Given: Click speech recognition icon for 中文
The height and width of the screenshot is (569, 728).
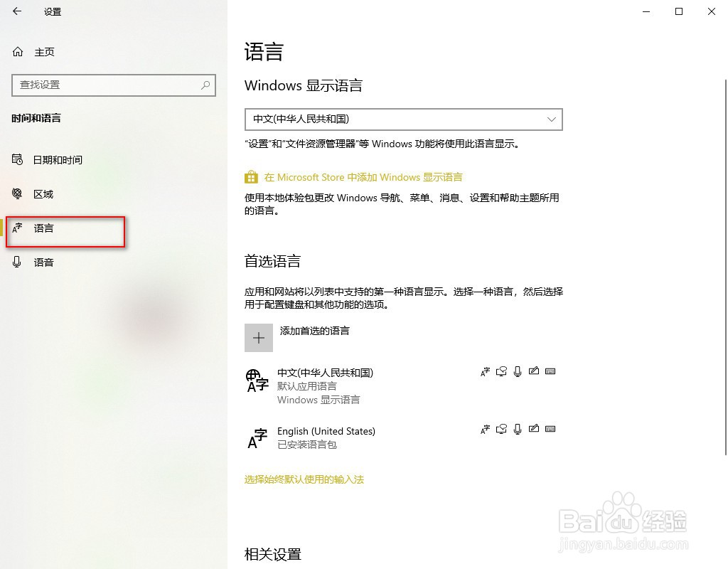Looking at the screenshot, I should coord(518,371).
